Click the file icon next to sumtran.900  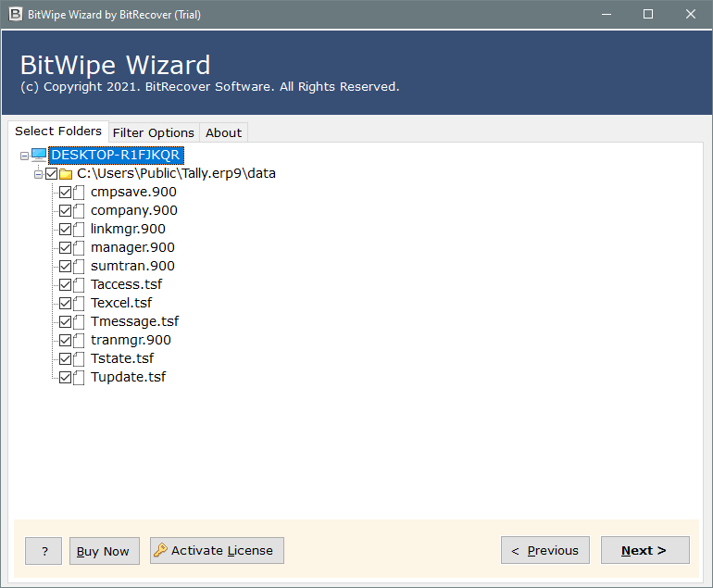click(x=79, y=267)
